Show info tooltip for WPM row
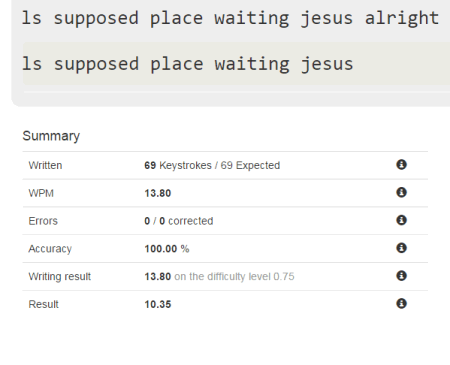Viewport: 450px width, 365px height. point(401,192)
